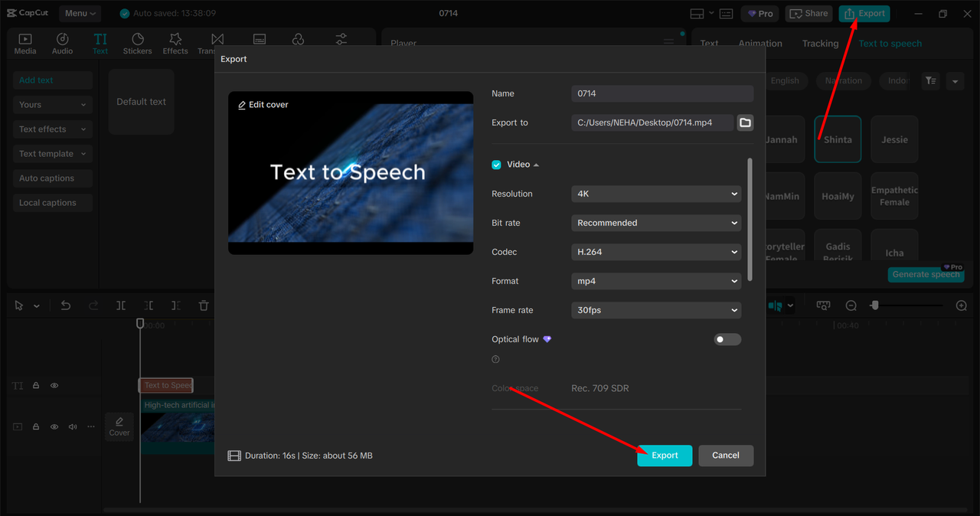Image resolution: width=980 pixels, height=516 pixels.
Task: Turn on the Optical flow switch
Action: [x=727, y=339]
